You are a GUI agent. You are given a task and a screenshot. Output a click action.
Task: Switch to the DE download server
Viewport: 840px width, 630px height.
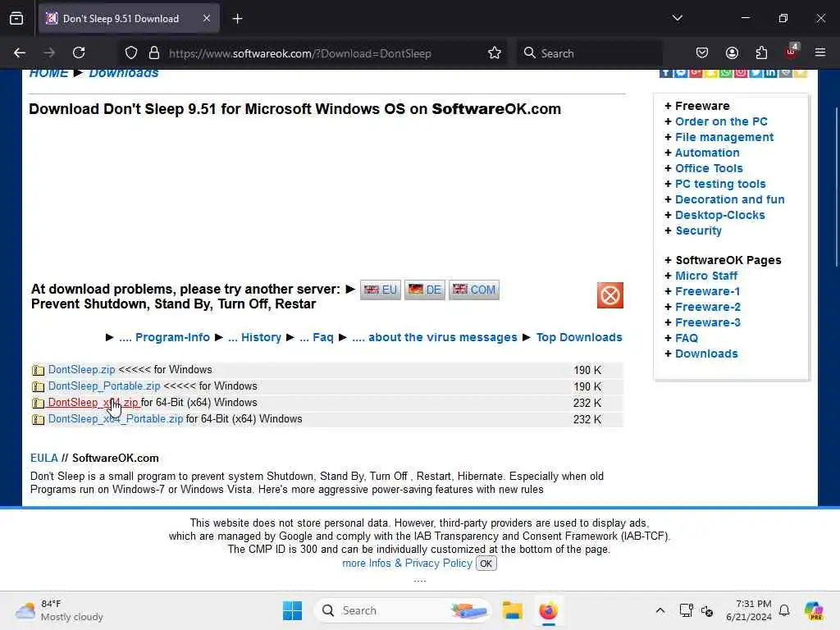click(425, 290)
